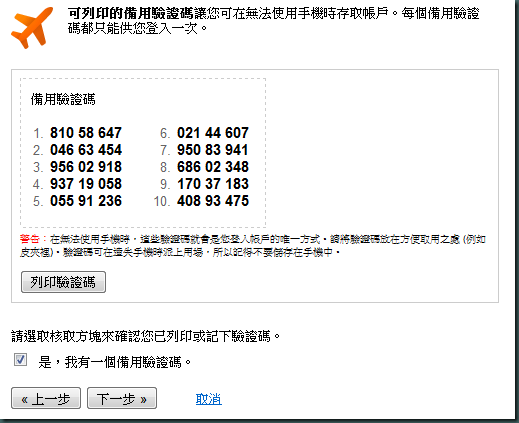Viewport: 519px width, 423px height.
Task: Select backup code 937 19 058
Action: (x=86, y=184)
